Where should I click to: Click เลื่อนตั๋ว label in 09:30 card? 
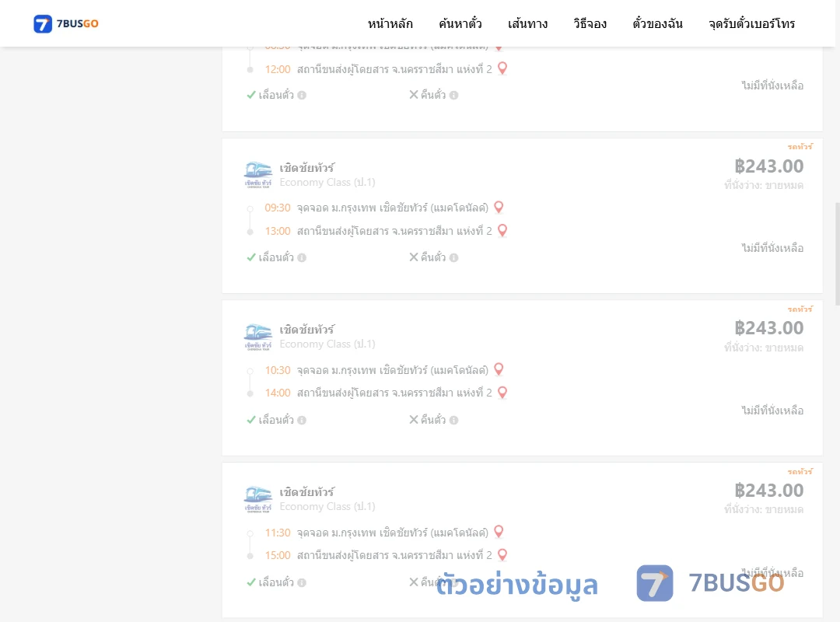pyautogui.click(x=276, y=257)
